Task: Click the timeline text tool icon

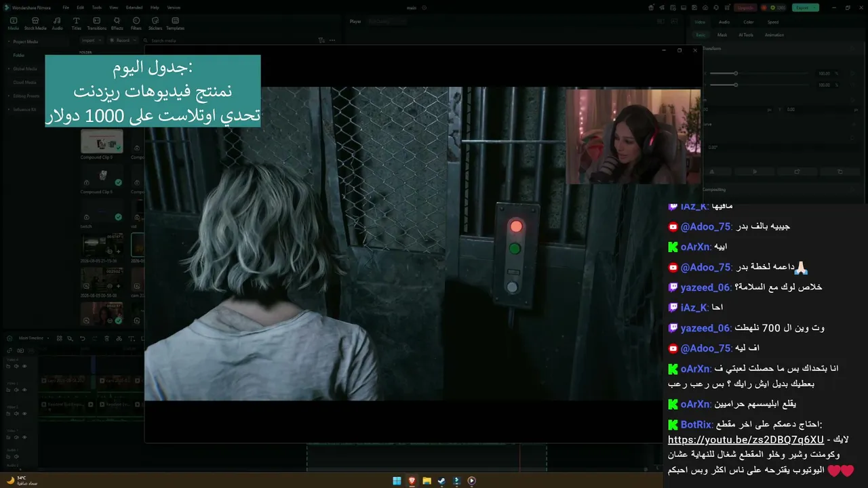Action: (131, 338)
